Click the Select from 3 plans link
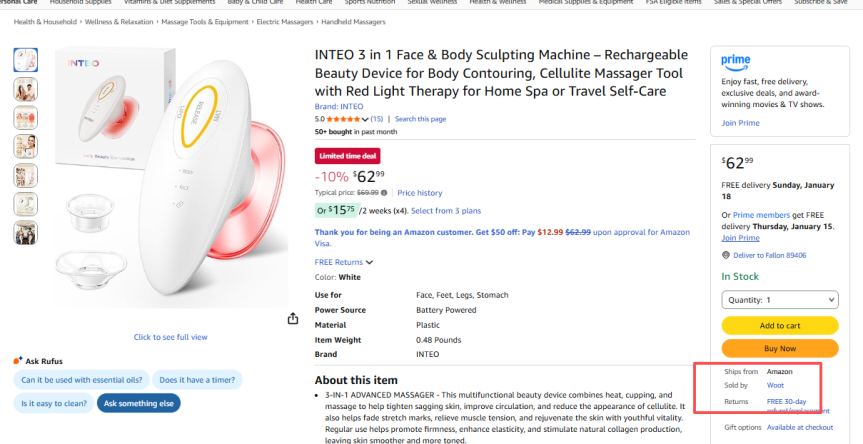863x444 pixels. coord(446,210)
